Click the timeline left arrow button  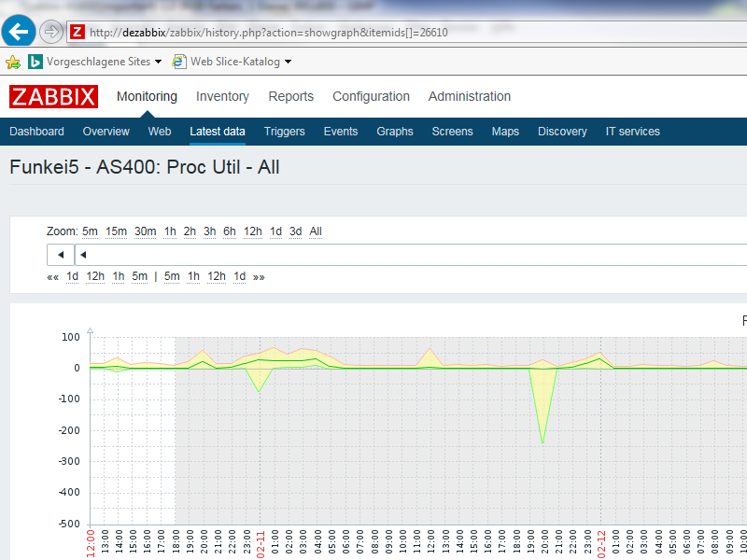(x=61, y=255)
